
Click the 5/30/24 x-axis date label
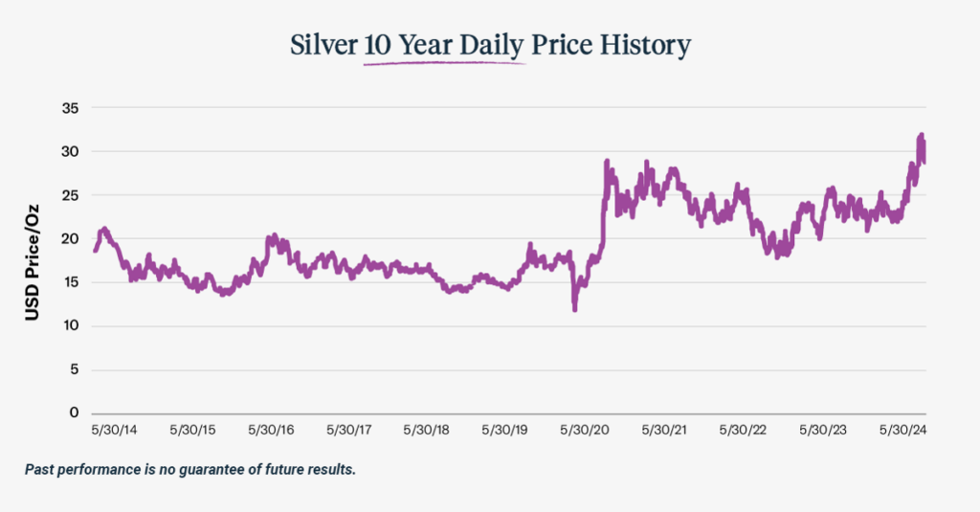[902, 431]
